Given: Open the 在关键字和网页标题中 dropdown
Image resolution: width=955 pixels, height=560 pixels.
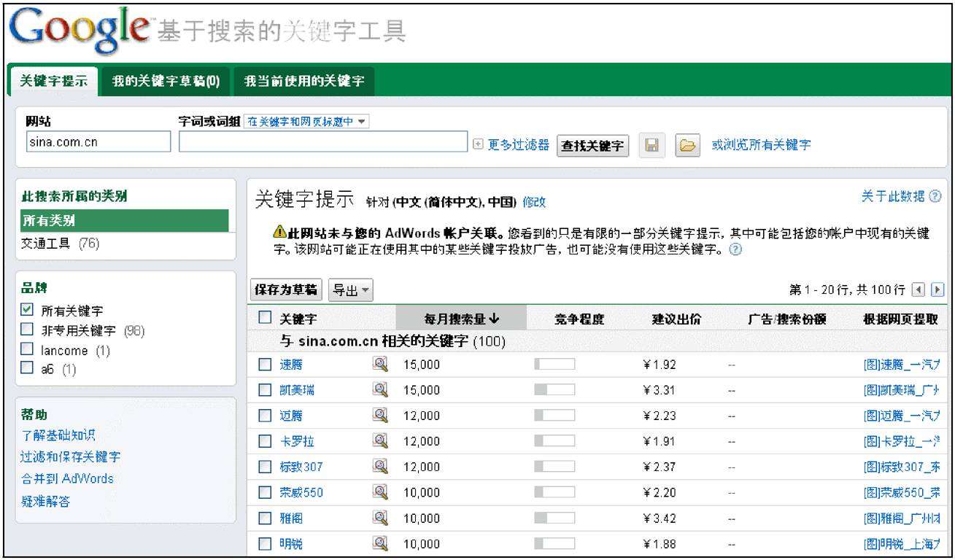Looking at the screenshot, I should click(306, 122).
